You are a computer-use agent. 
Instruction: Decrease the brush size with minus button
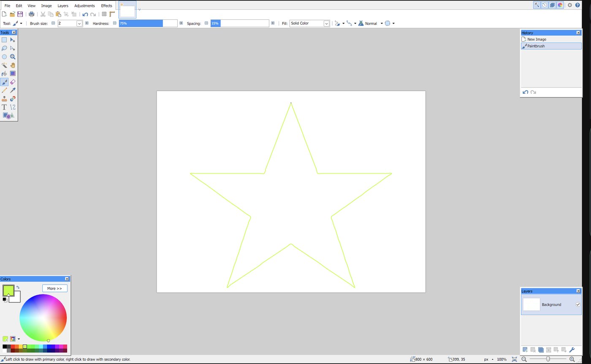click(x=53, y=23)
